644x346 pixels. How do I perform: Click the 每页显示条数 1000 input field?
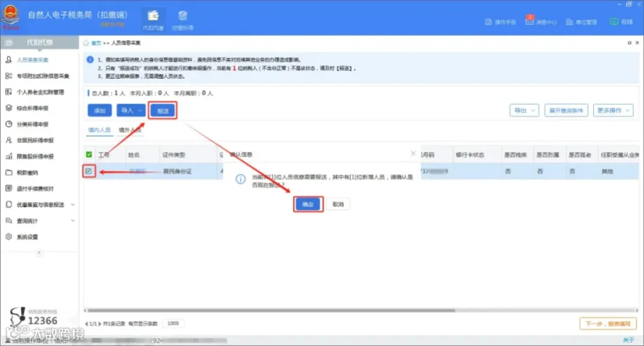pos(173,323)
